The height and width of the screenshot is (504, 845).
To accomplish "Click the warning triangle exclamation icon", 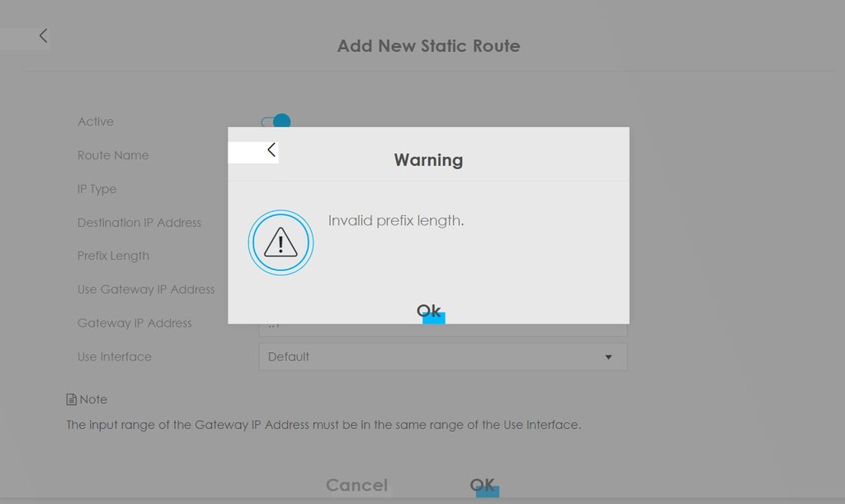I will tap(281, 243).
